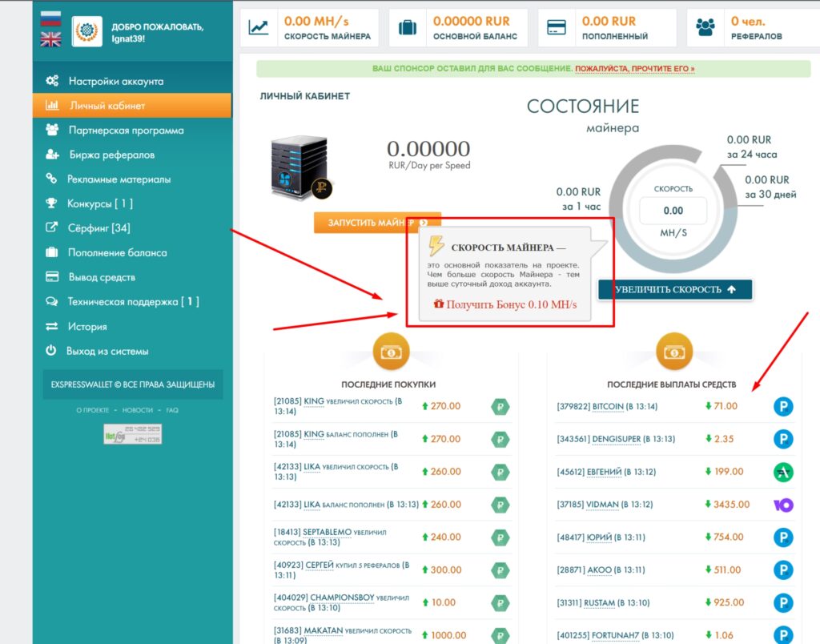Open Техническая поддержка [ 1 ]

[132, 301]
